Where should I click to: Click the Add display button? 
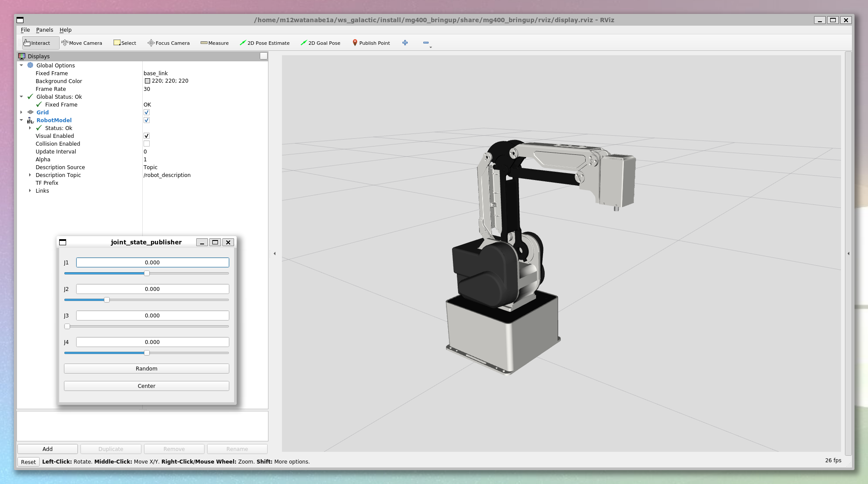pyautogui.click(x=47, y=449)
